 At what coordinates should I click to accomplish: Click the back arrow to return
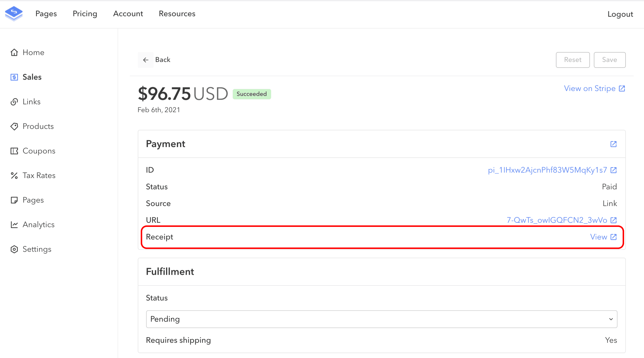(x=146, y=60)
